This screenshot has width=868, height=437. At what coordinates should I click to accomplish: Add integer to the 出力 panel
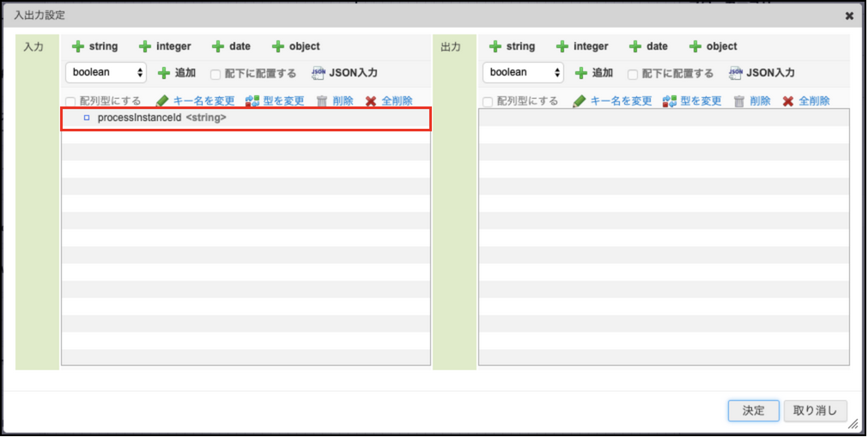tap(582, 46)
